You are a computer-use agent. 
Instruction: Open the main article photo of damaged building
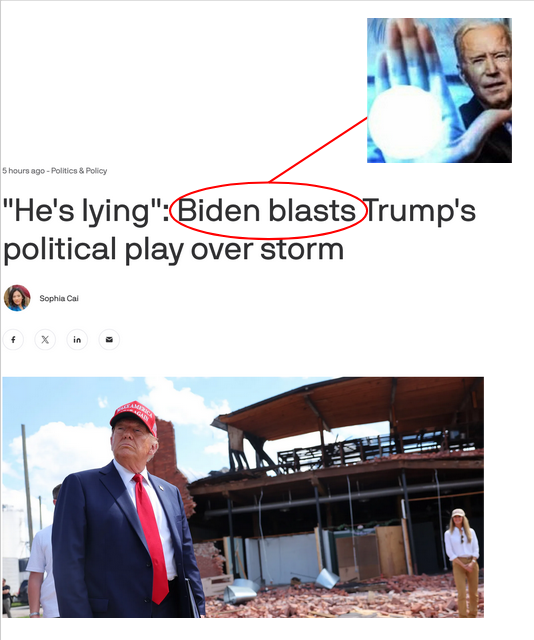(x=243, y=497)
